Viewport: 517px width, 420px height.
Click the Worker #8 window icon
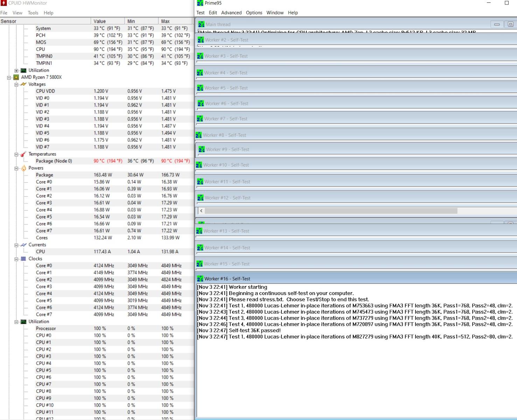(199, 135)
